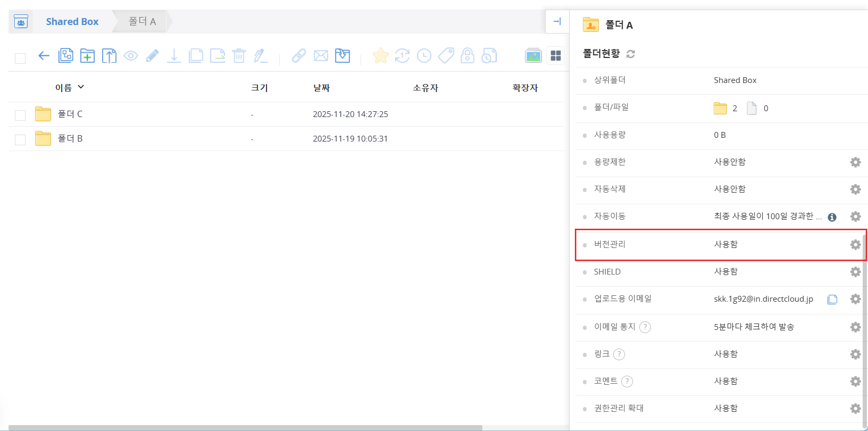Copy the upload email address
This screenshot has height=431, width=868.
(832, 300)
